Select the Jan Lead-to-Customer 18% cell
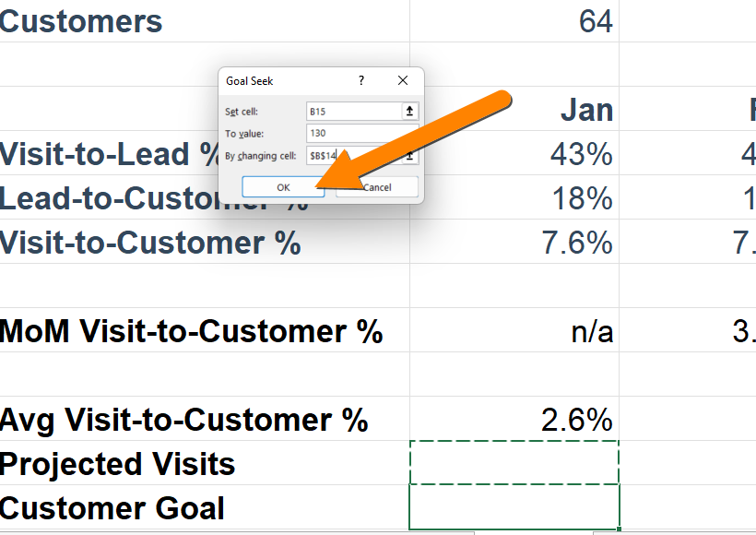 (514, 197)
